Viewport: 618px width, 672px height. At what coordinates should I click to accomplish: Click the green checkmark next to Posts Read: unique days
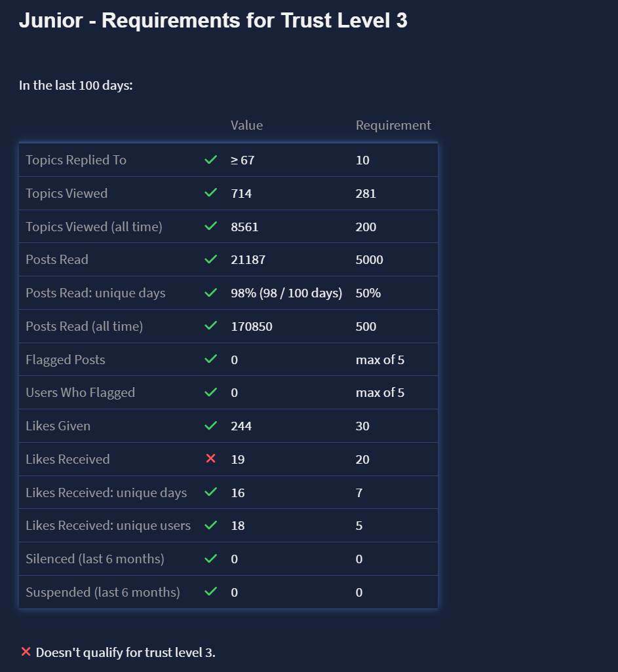(x=210, y=293)
